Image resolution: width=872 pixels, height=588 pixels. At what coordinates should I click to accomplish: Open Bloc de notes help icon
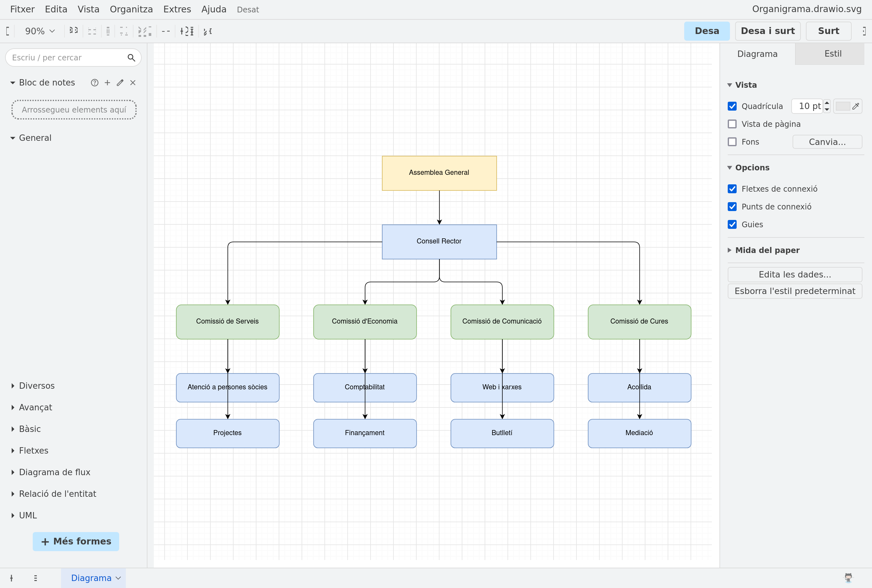(x=94, y=83)
